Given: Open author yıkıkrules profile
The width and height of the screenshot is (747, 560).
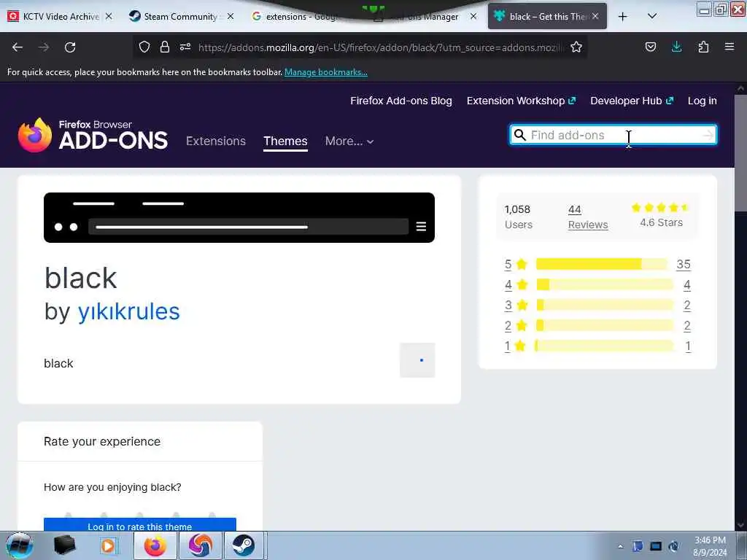Looking at the screenshot, I should point(128,311).
